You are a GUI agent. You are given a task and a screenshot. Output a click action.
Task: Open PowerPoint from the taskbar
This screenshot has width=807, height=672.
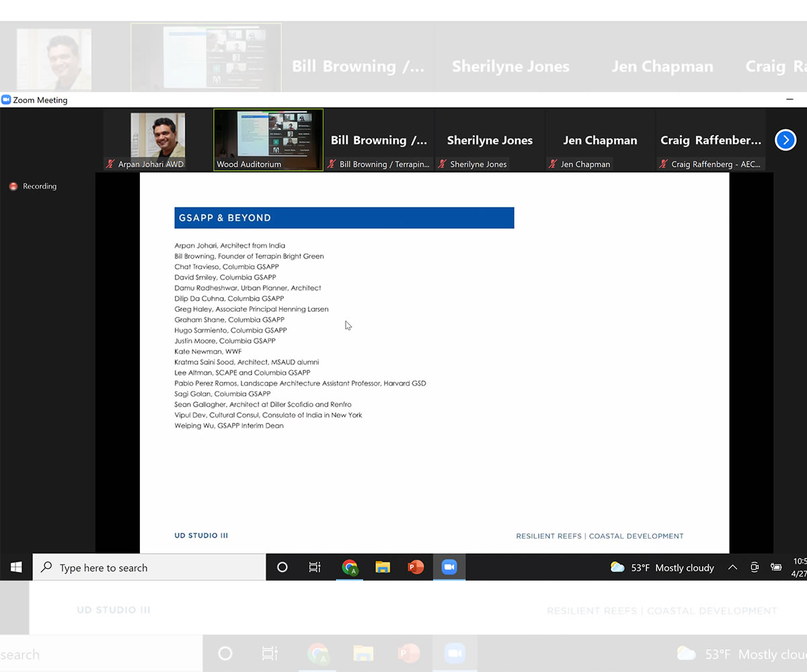click(416, 567)
